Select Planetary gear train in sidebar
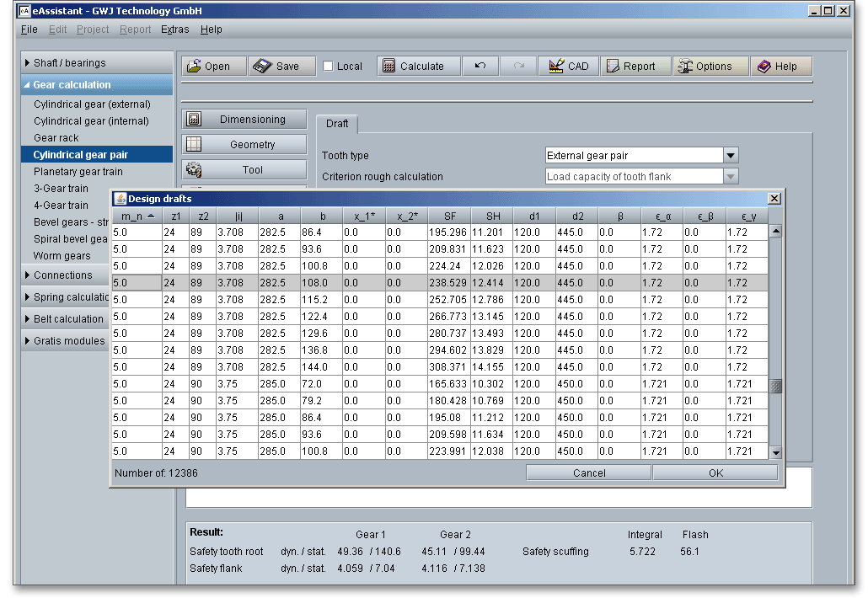Viewport: 868px width, 598px height. point(78,172)
